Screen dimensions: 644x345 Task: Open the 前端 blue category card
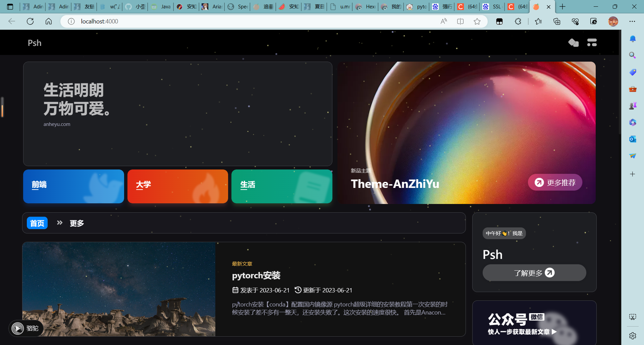point(73,186)
